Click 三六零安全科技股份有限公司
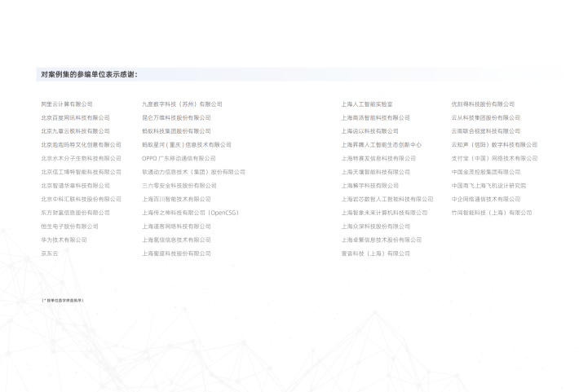The width and height of the screenshot is (579, 392). [179, 186]
